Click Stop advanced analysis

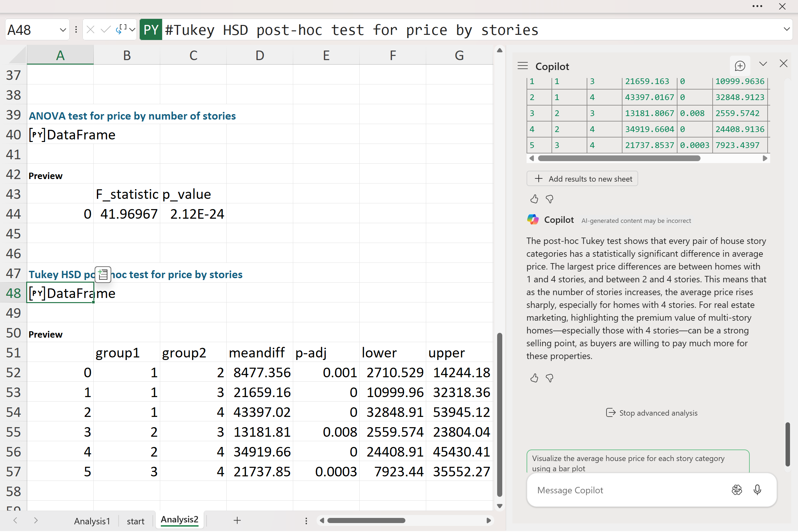652,413
